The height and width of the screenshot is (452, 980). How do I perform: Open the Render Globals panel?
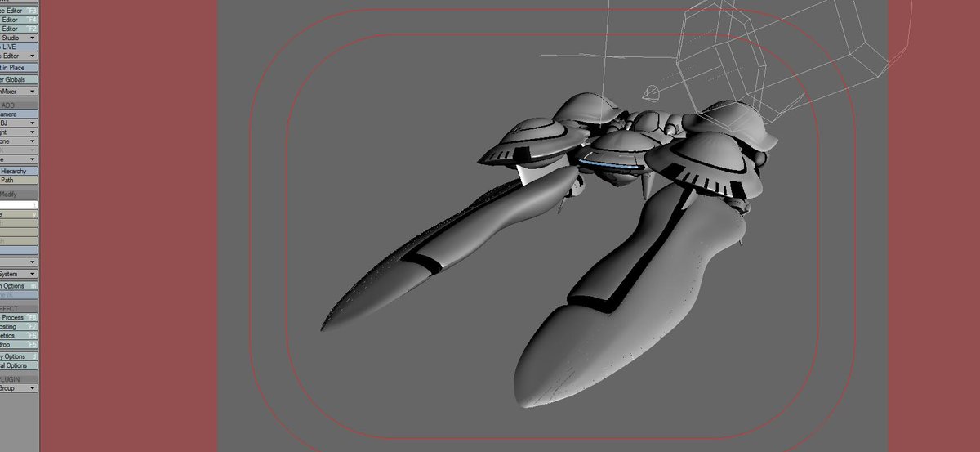pyautogui.click(x=18, y=80)
